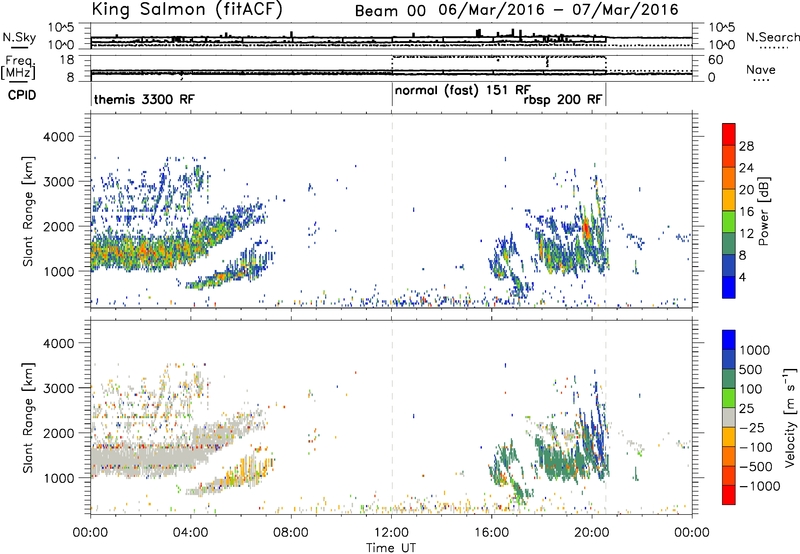Click the 'Beam 00' label
800x554 pixels.
(390, 11)
